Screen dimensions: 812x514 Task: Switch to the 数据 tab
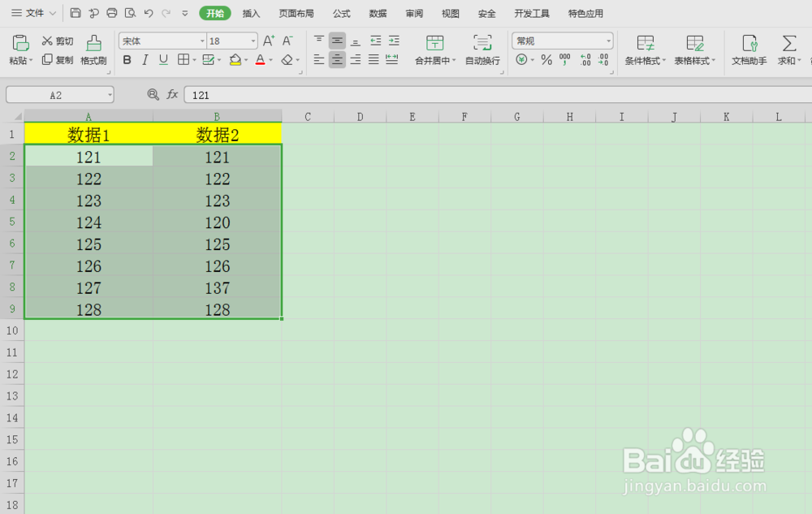tap(378, 14)
